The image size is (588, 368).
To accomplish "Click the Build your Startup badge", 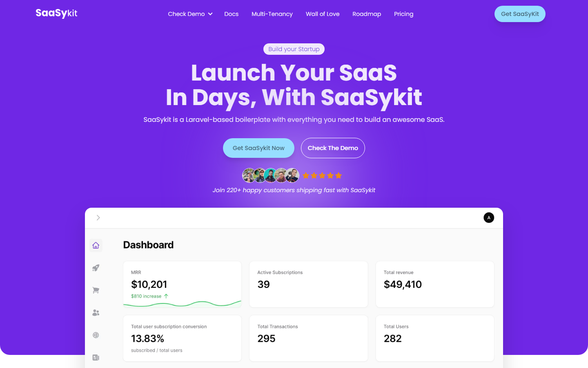I will (294, 49).
